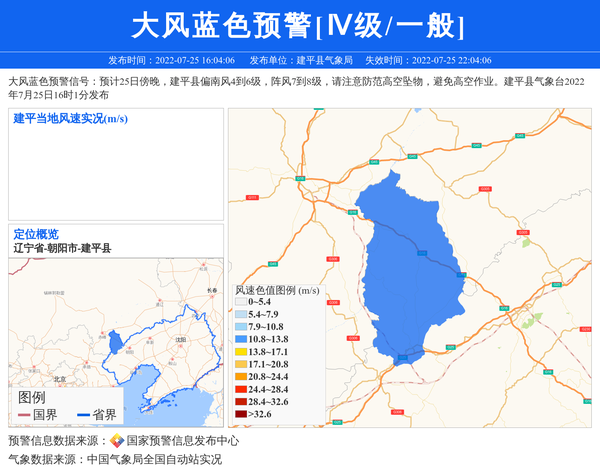Click the 沈阳 city label on overview map
The image size is (600, 471).
click(180, 340)
